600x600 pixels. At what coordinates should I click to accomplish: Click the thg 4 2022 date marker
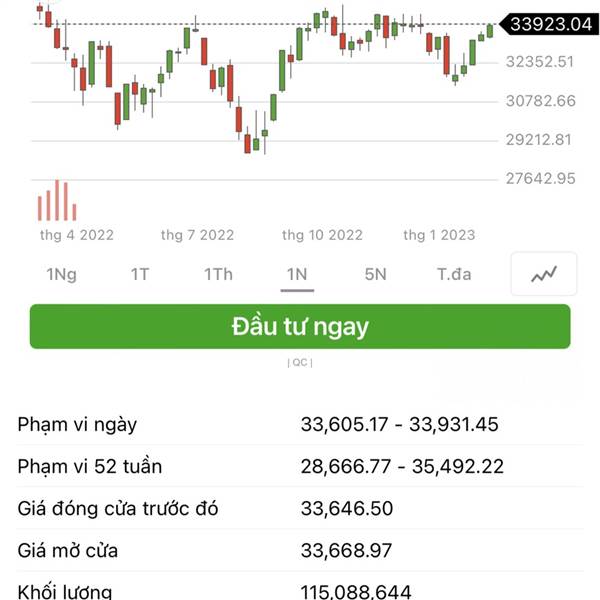(x=77, y=235)
